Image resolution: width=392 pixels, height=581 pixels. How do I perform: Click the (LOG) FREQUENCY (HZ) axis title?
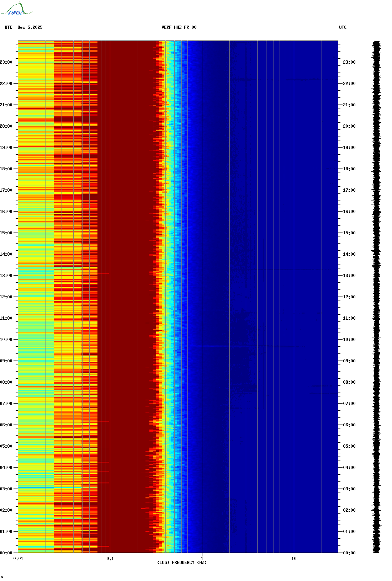[182, 563]
